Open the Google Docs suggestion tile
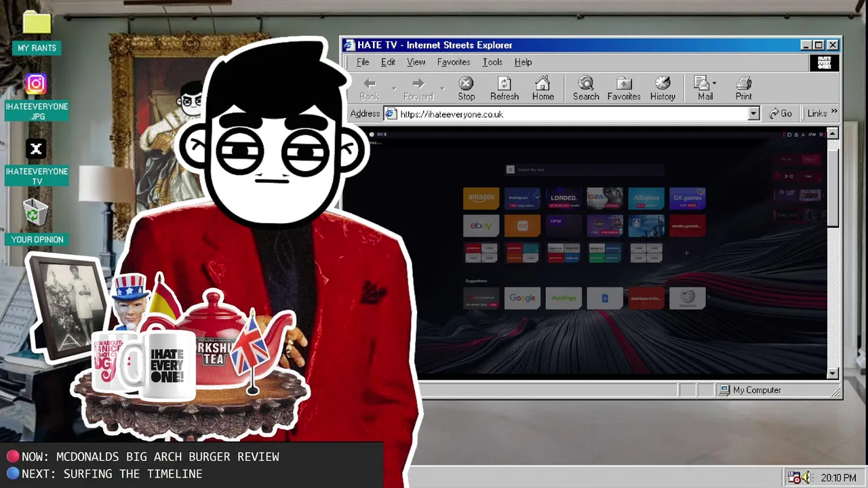Image resolution: width=868 pixels, height=488 pixels. pyautogui.click(x=605, y=298)
